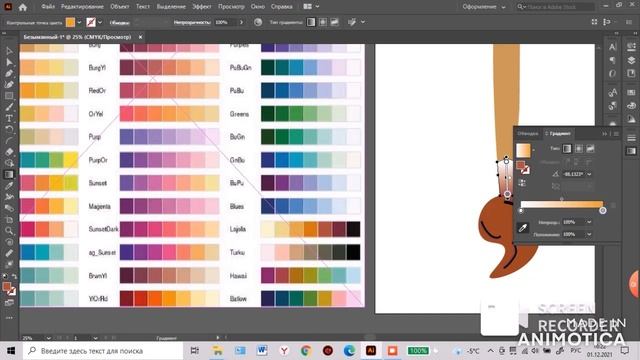
Task: Select the Eraser tool
Action: 9,152
